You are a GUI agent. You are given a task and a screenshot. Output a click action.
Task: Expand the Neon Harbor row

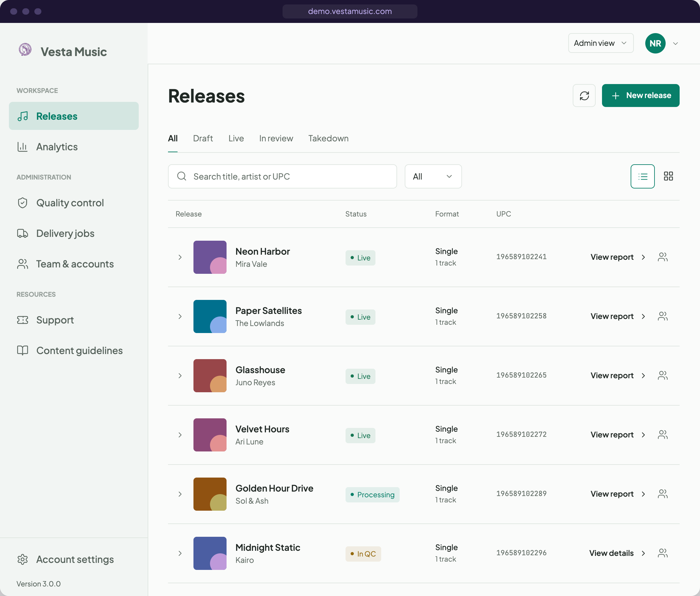click(180, 257)
